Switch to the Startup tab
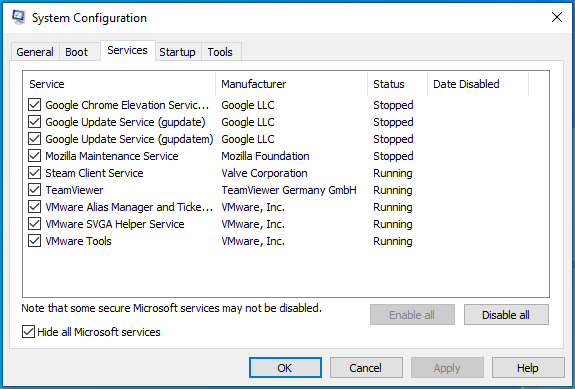The width and height of the screenshot is (575, 389). point(177,52)
